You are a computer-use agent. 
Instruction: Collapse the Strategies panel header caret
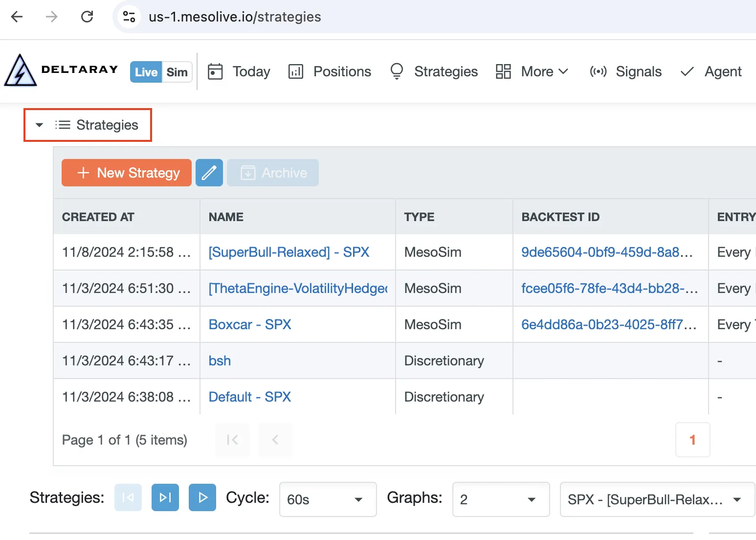39,125
